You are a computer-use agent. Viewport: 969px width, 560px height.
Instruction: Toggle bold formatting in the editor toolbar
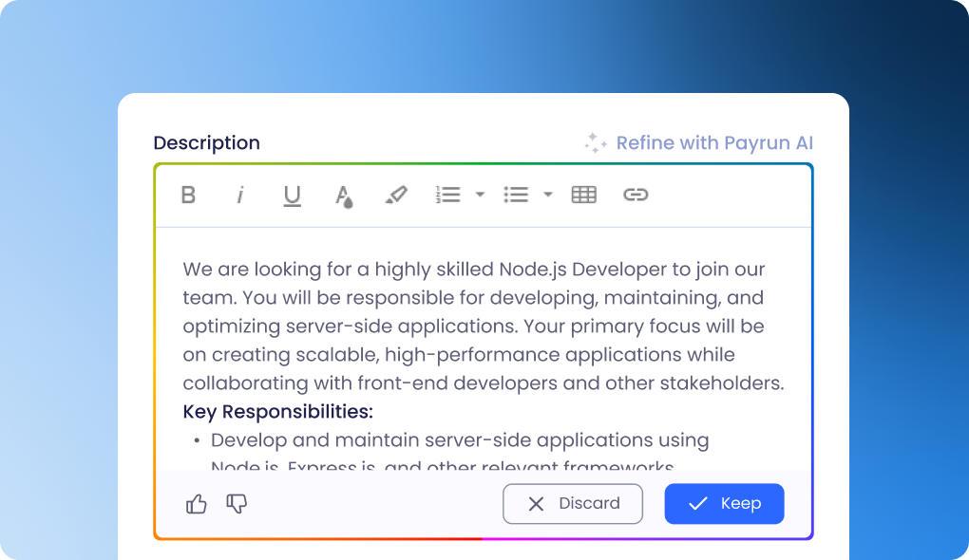tap(188, 195)
